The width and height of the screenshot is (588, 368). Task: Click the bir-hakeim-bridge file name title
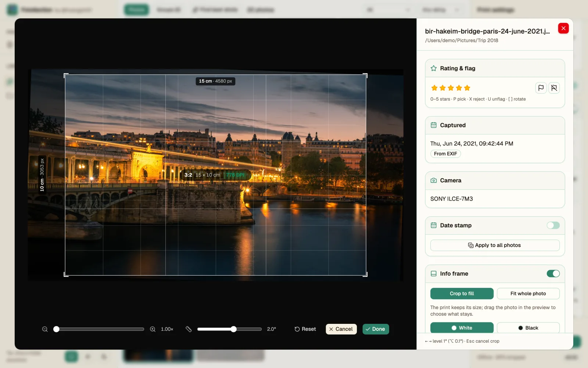coord(487,31)
